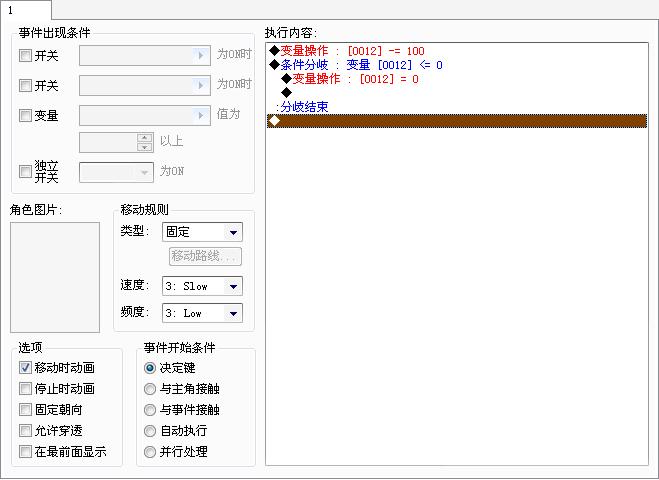This screenshot has height=480, width=659.
Task: Click the highlighted brown empty command row
Action: 457,121
